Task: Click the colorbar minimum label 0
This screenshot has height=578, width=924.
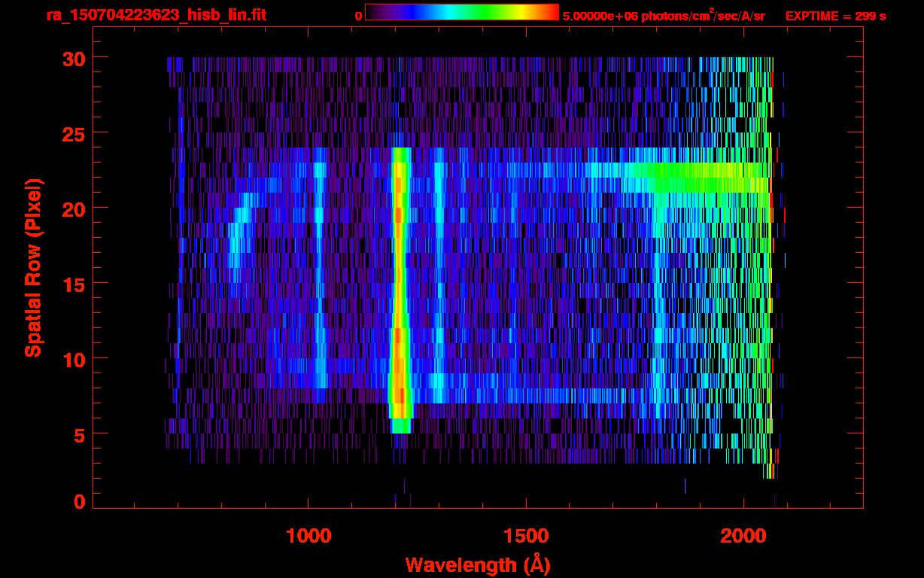Action: point(358,16)
